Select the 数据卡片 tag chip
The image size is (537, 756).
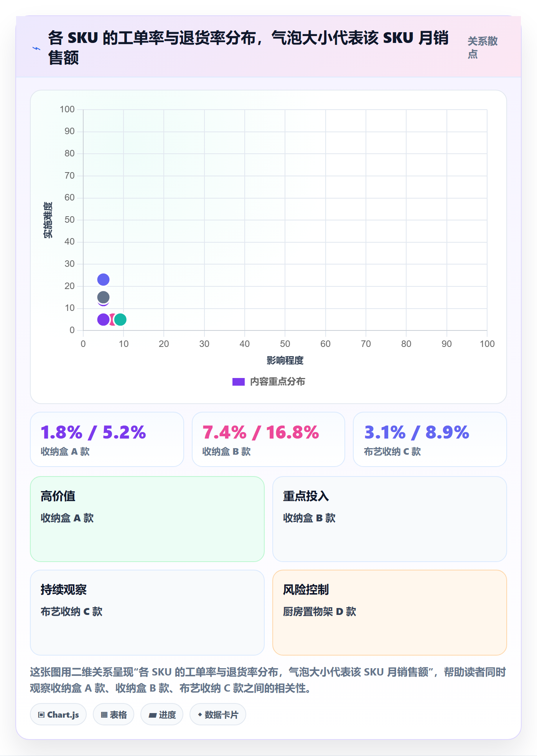coord(218,715)
